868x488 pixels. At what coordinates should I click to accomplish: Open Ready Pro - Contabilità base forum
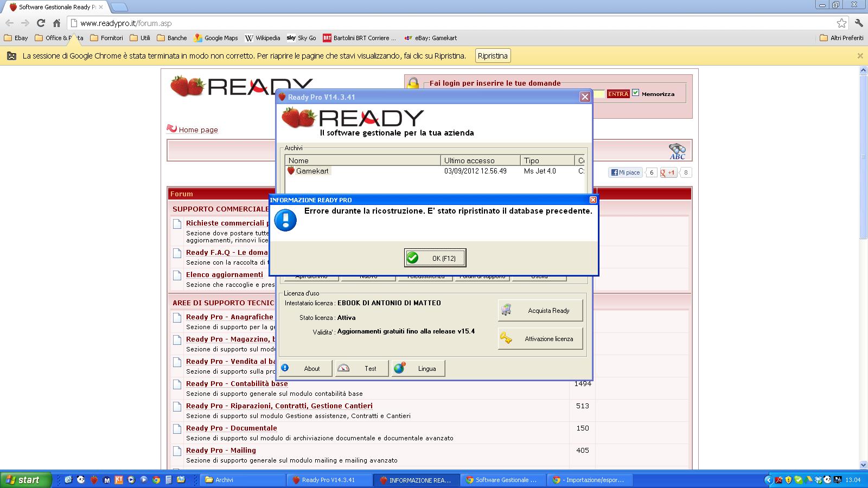pos(237,383)
